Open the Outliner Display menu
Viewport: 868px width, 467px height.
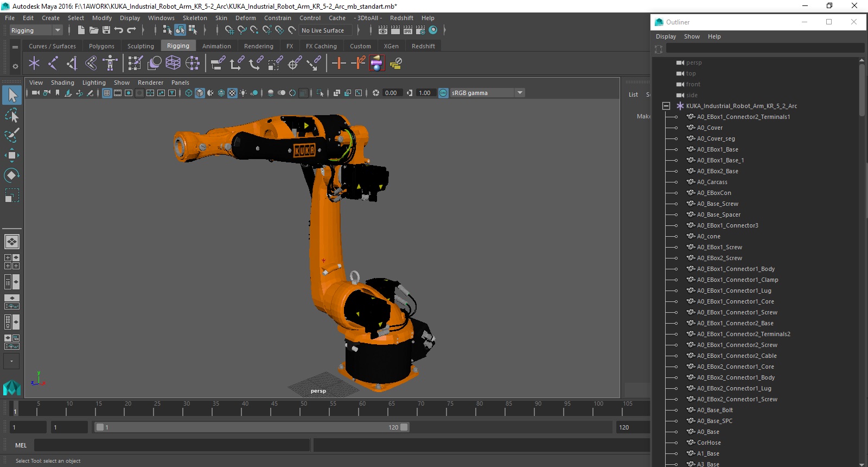[x=666, y=36]
